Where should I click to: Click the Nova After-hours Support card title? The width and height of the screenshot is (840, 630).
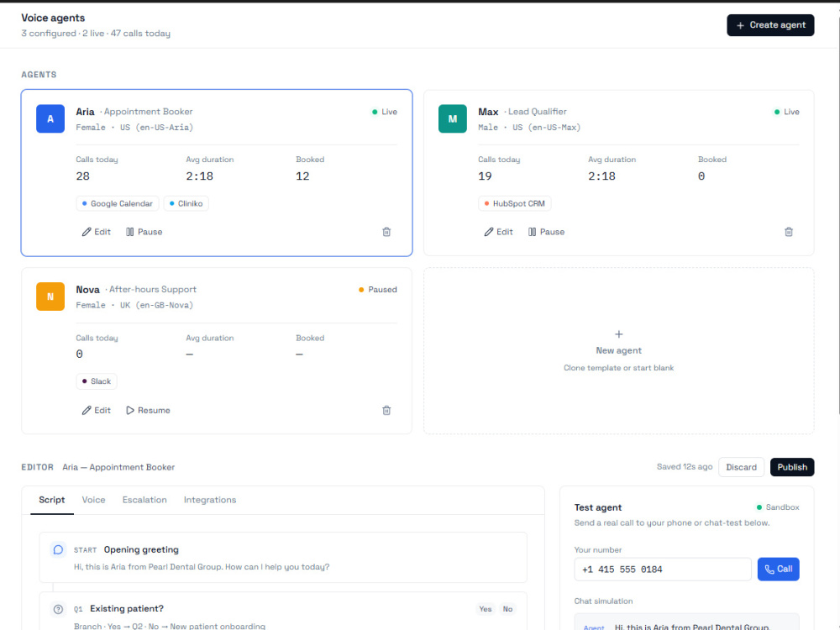[x=136, y=290]
